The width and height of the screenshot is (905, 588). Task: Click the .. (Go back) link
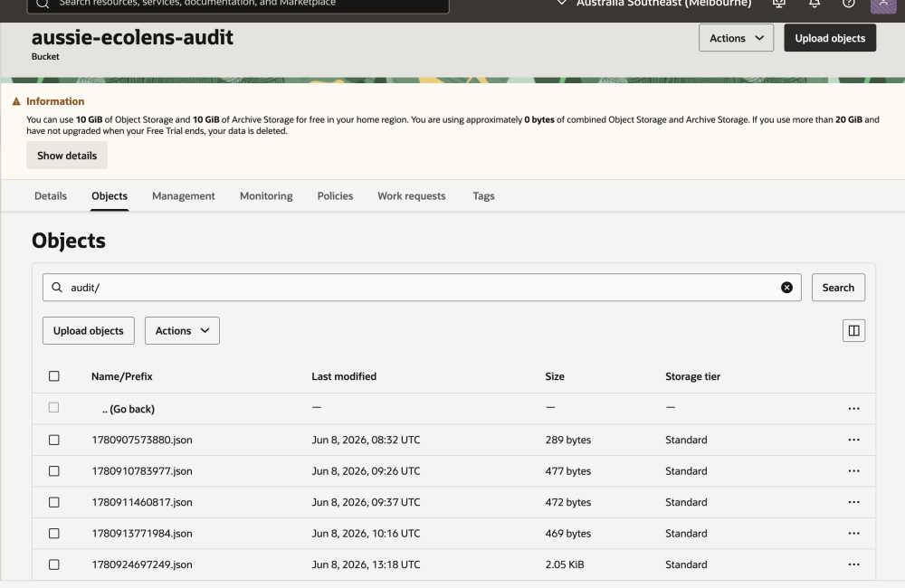click(129, 409)
